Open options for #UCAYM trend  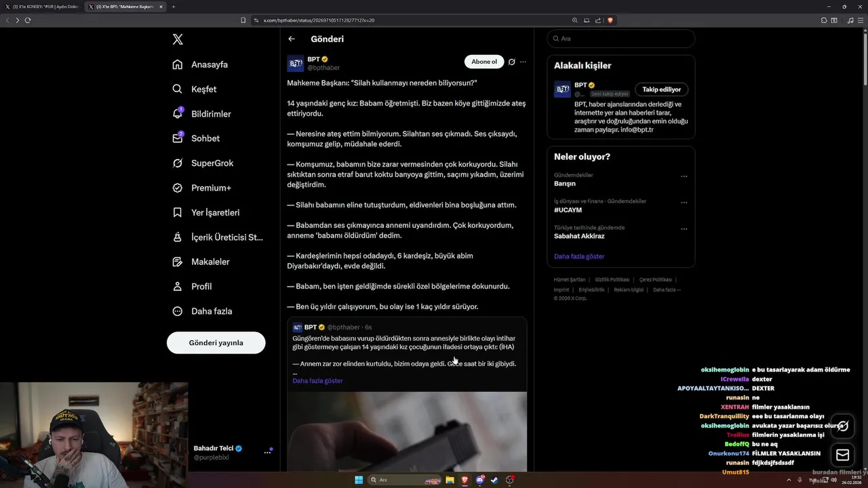(x=684, y=202)
